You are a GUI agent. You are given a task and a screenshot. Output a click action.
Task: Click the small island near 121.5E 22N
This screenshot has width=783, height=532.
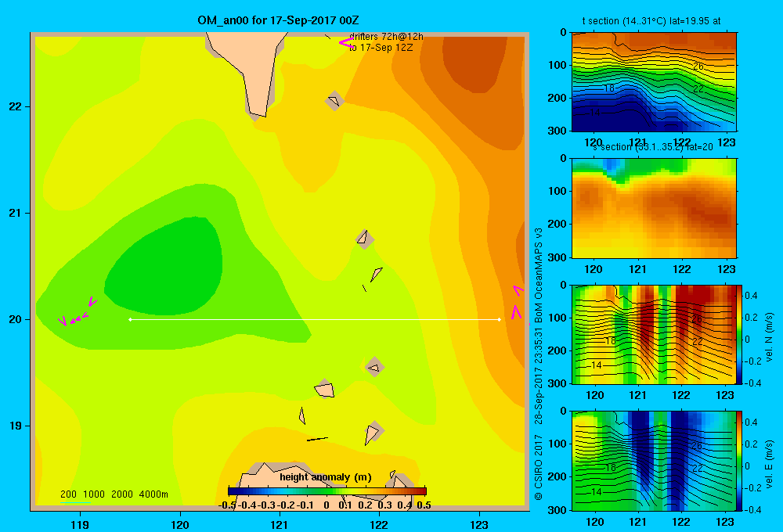point(334,101)
